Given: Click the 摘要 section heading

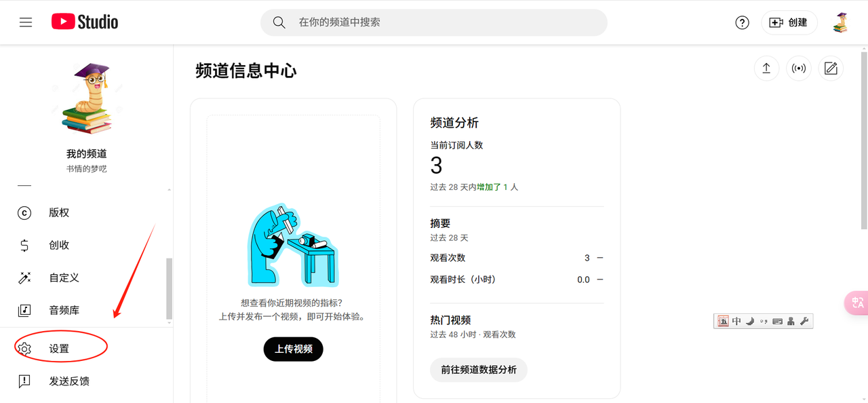Looking at the screenshot, I should coord(440,223).
